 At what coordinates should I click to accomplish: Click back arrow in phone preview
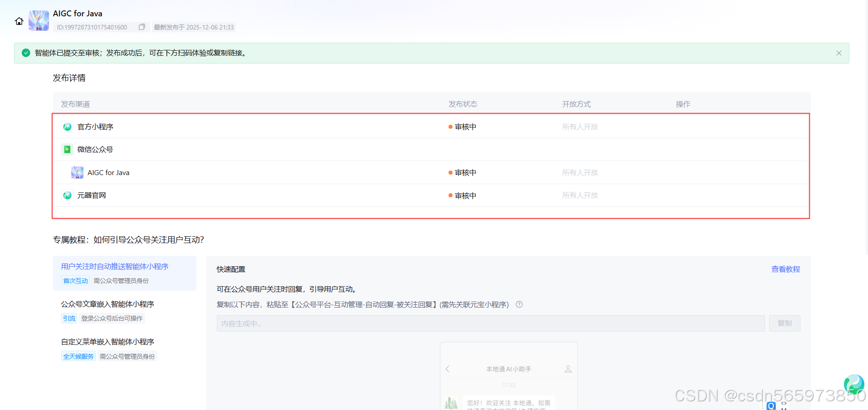tap(448, 369)
